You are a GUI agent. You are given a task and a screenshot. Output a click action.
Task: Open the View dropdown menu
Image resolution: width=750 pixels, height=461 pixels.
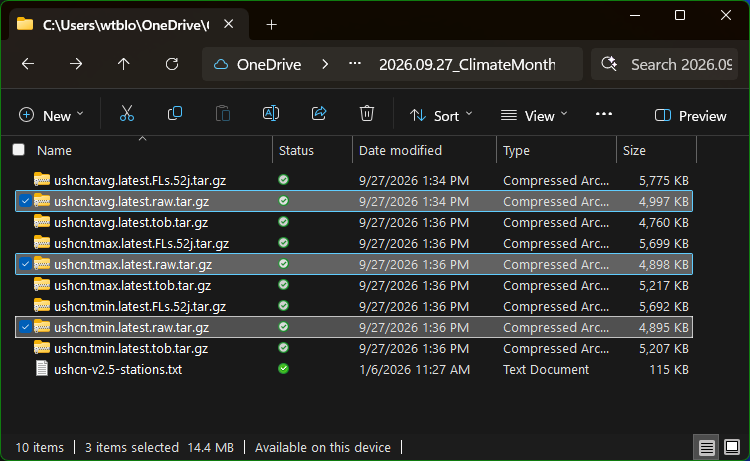coord(534,115)
